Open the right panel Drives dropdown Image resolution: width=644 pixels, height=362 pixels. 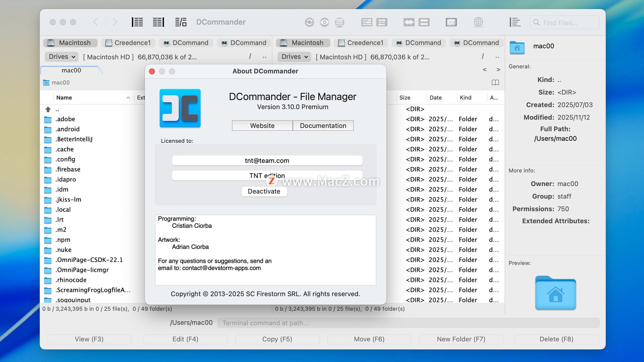294,57
